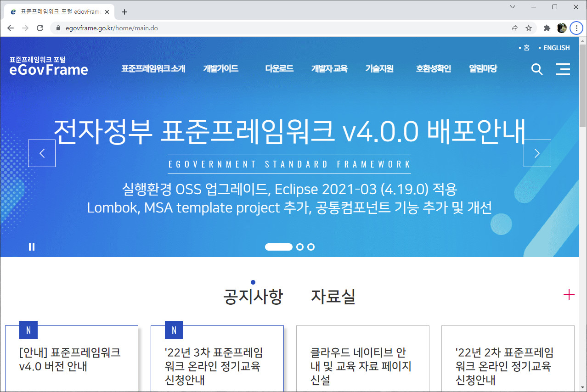Click the EGOVERNMENT STANDARD FRAMEWORK banner text
The image size is (587, 392).
(x=289, y=164)
